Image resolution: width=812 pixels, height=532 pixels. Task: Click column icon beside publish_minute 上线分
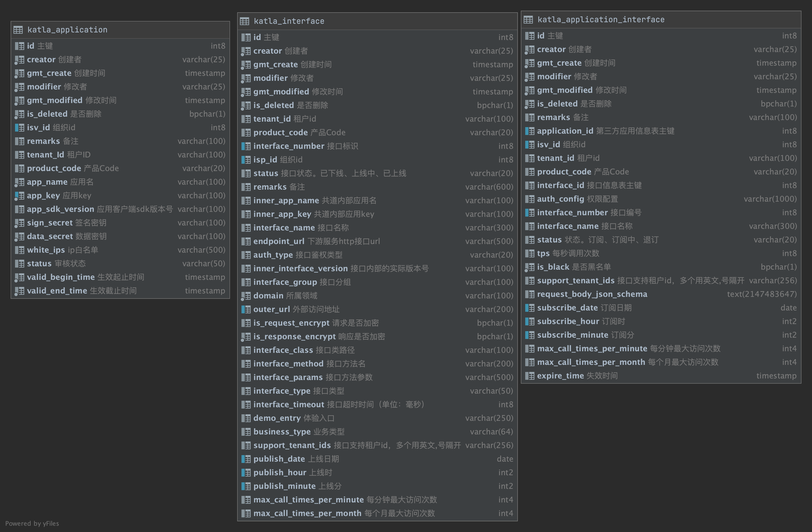pos(246,486)
